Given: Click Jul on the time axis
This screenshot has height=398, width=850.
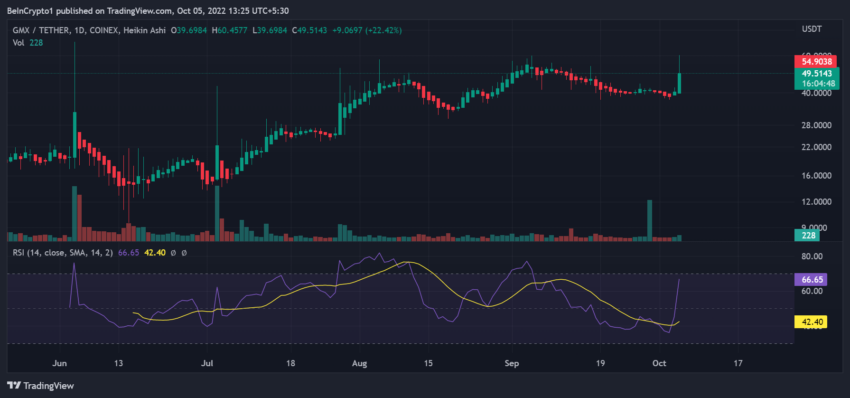Looking at the screenshot, I should [x=207, y=363].
